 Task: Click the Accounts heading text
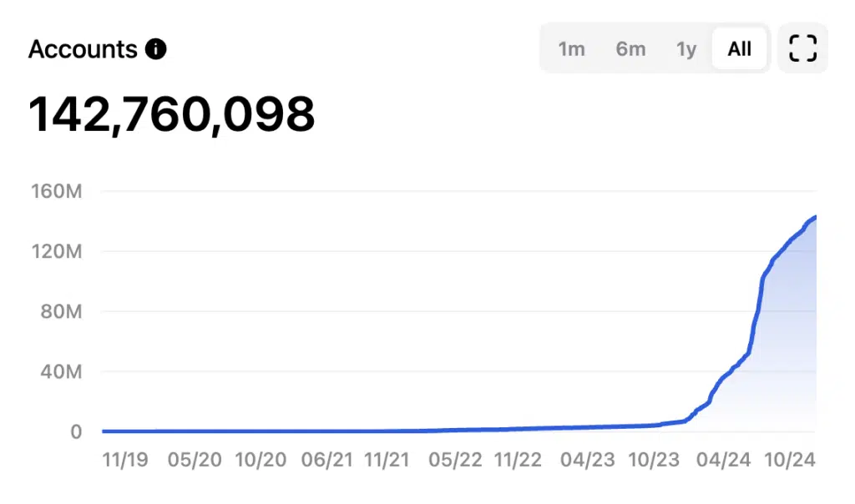(x=83, y=49)
